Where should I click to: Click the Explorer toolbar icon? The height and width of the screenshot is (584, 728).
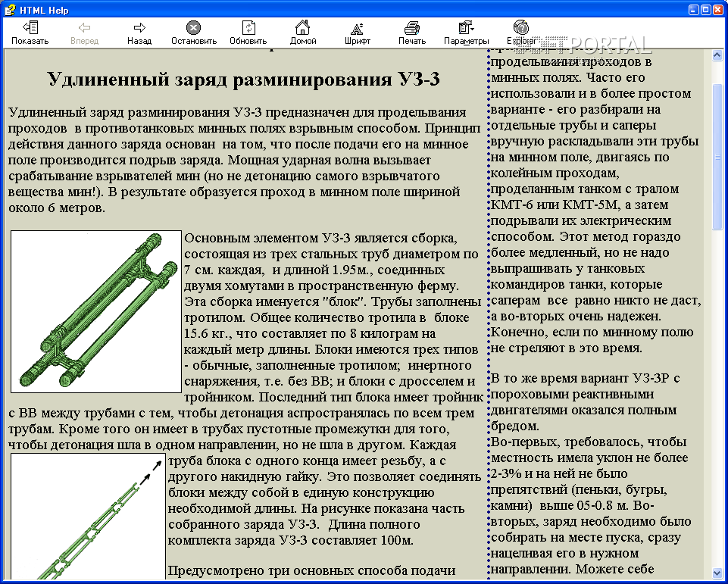click(x=521, y=33)
